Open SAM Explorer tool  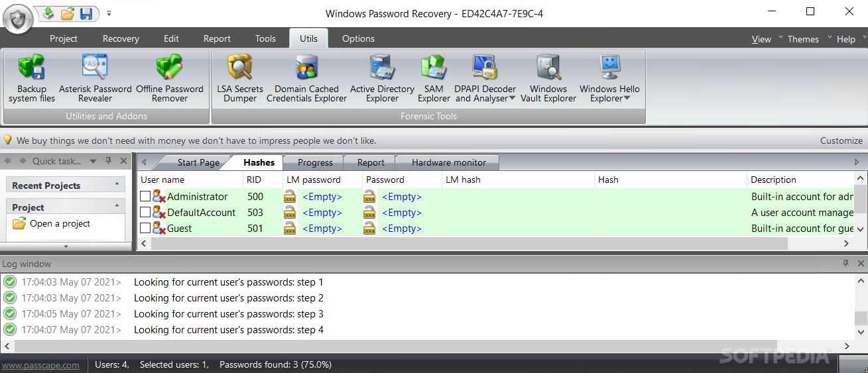click(x=434, y=79)
